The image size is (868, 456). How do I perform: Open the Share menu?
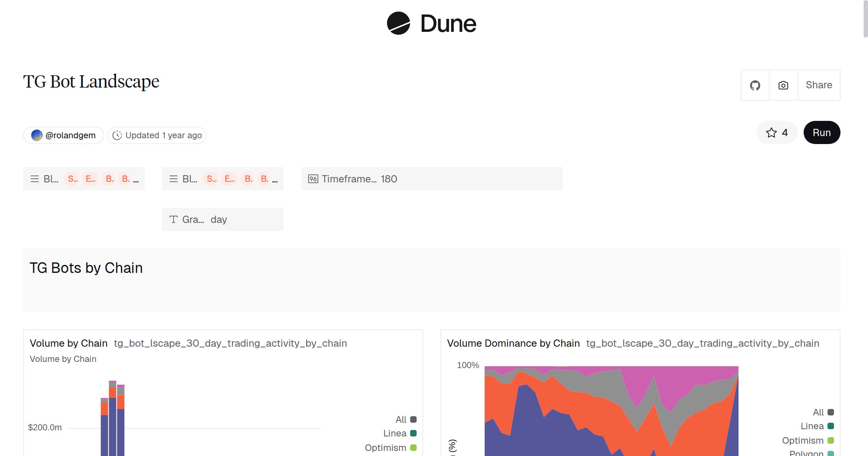[819, 85]
